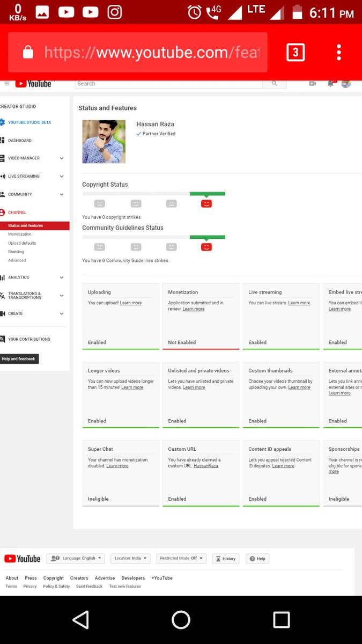The image size is (362, 644).
Task: Click the Create camera icon
Action: (2, 313)
